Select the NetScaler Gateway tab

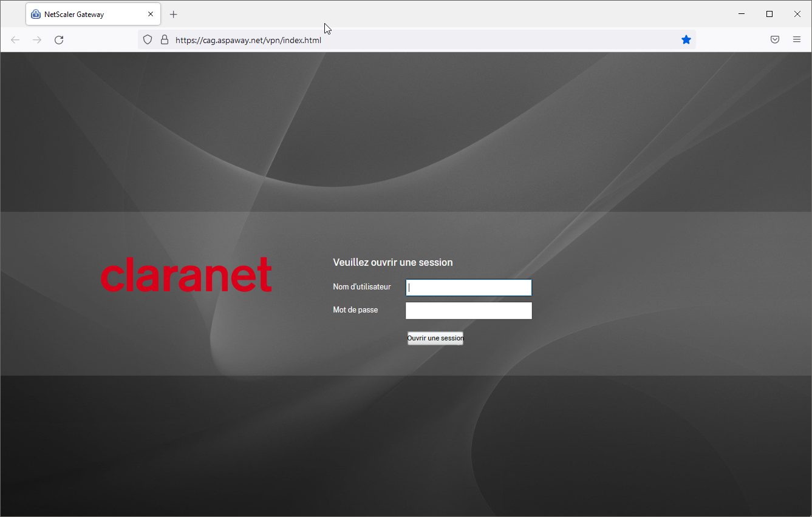click(x=85, y=15)
